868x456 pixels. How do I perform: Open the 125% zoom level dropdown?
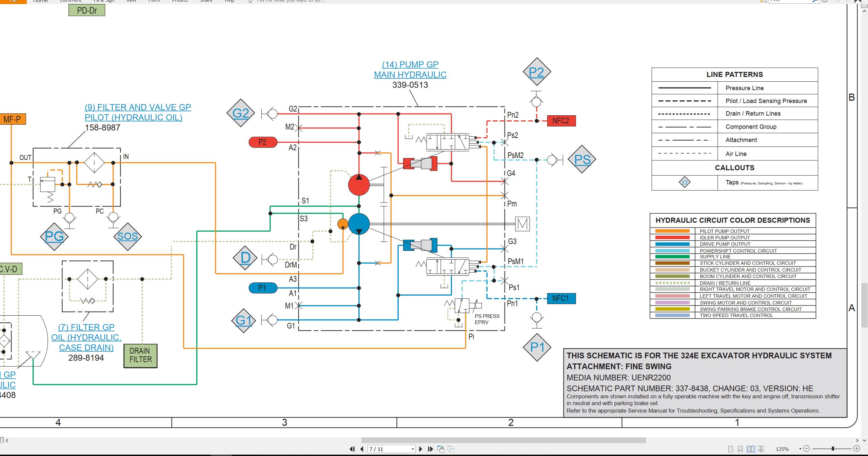[x=800, y=449]
